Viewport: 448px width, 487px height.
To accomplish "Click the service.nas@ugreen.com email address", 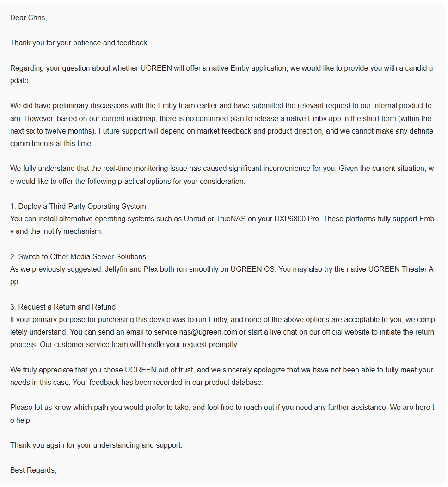I will (196, 332).
